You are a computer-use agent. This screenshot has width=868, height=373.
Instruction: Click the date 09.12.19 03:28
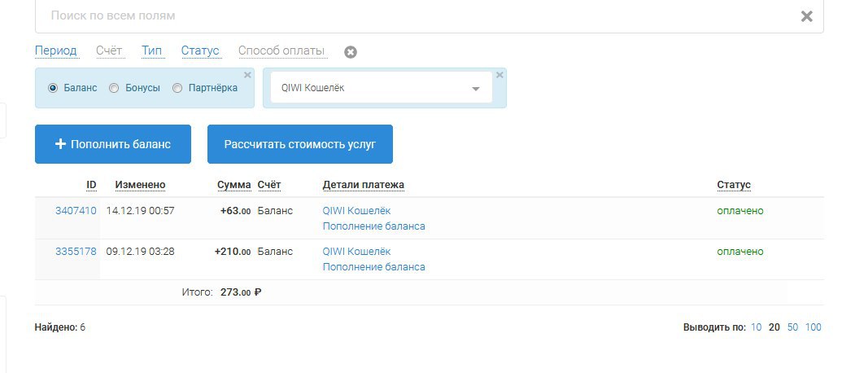click(140, 252)
